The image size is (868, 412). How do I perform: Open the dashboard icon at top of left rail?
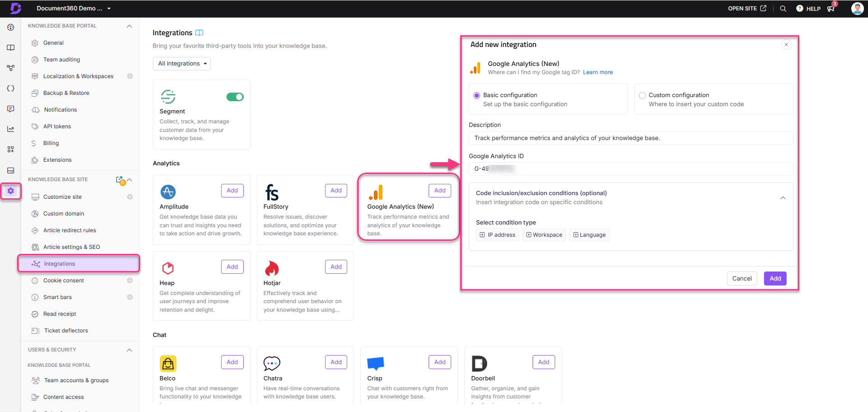point(11,27)
